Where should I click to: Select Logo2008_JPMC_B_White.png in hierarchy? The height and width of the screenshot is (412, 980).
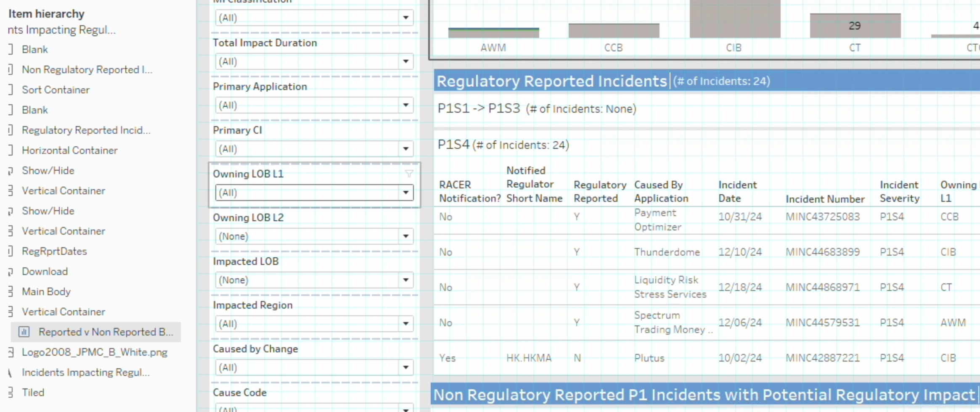click(95, 352)
